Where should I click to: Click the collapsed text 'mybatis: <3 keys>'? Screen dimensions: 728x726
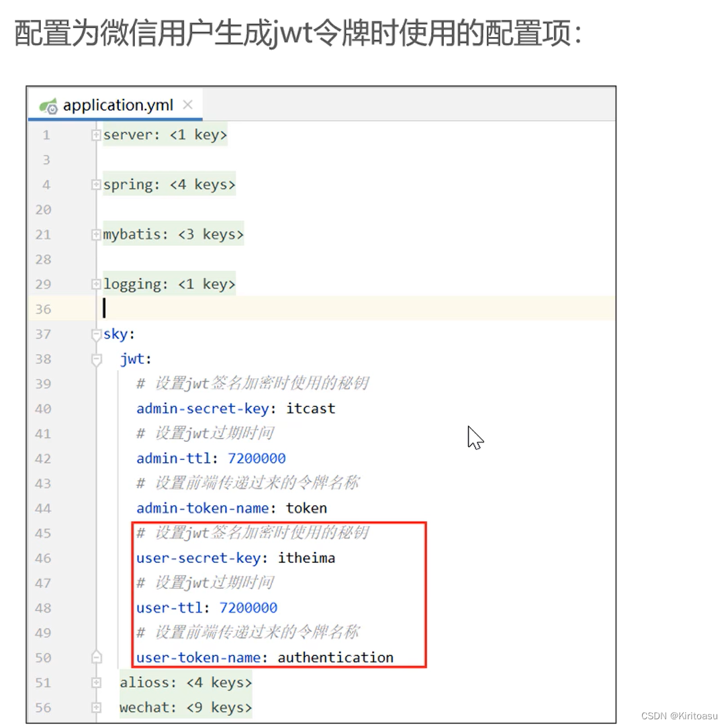point(173,234)
